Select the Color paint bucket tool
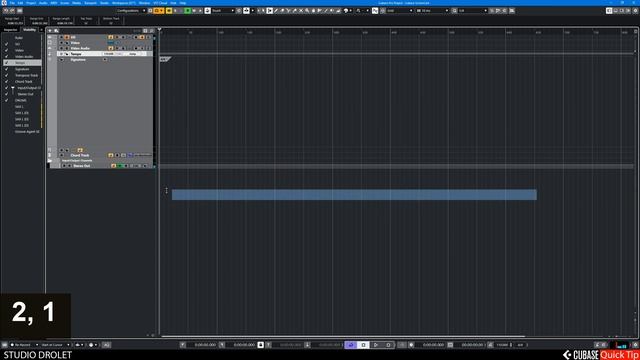640x360 pixels. 339,11
